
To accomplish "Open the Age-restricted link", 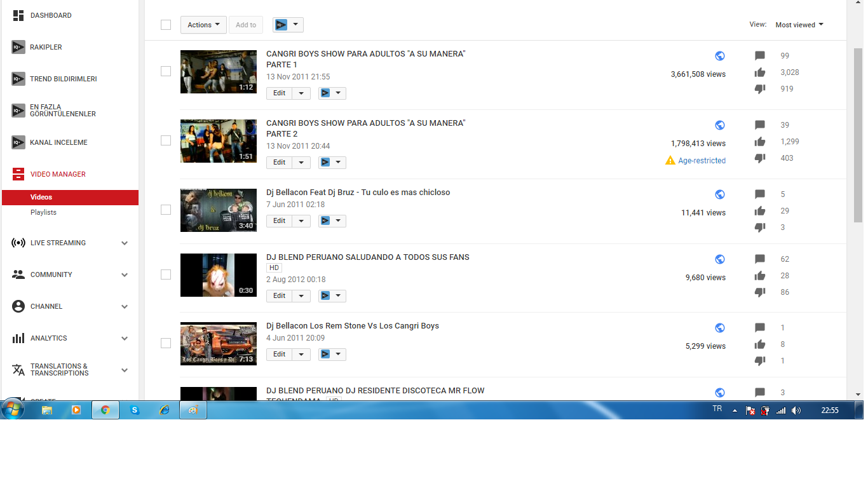I will pyautogui.click(x=702, y=161).
